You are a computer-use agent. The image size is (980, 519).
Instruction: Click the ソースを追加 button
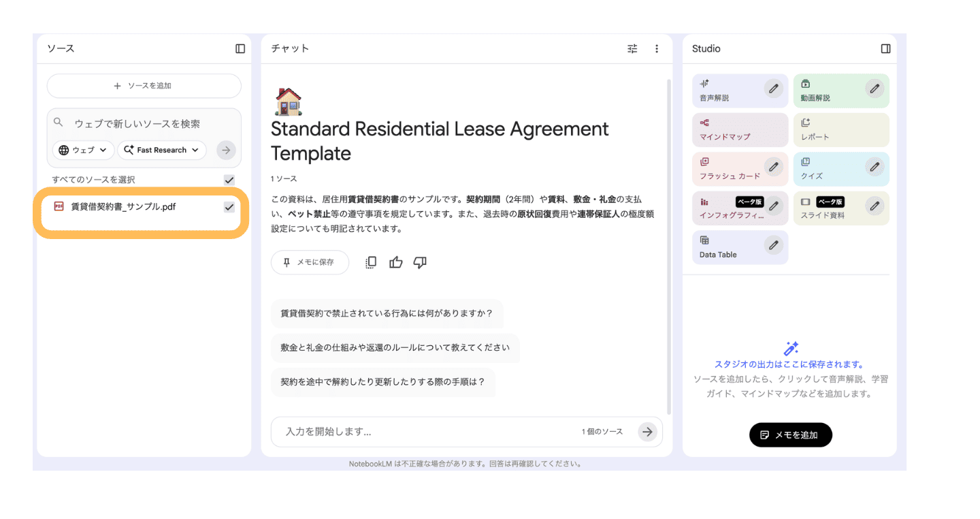pyautogui.click(x=144, y=86)
